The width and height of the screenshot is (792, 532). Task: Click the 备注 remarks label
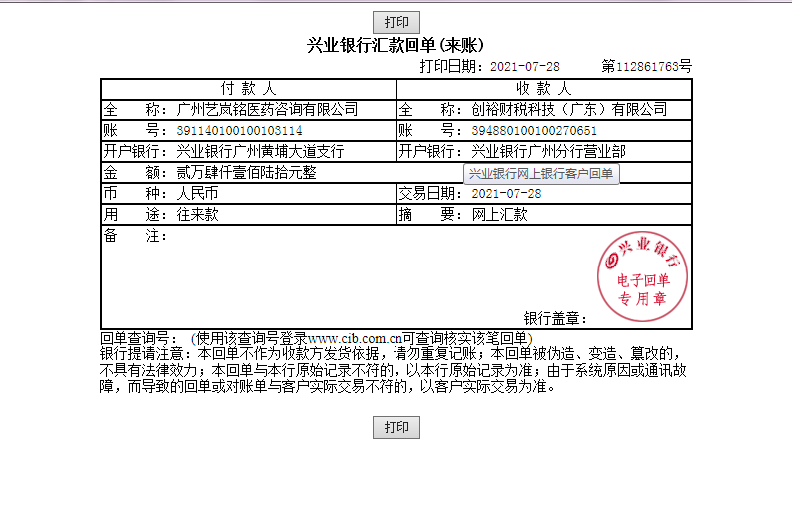[x=135, y=236]
